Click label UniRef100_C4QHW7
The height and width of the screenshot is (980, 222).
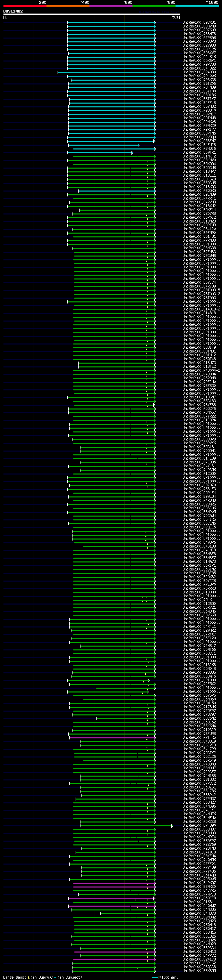tap(199, 906)
